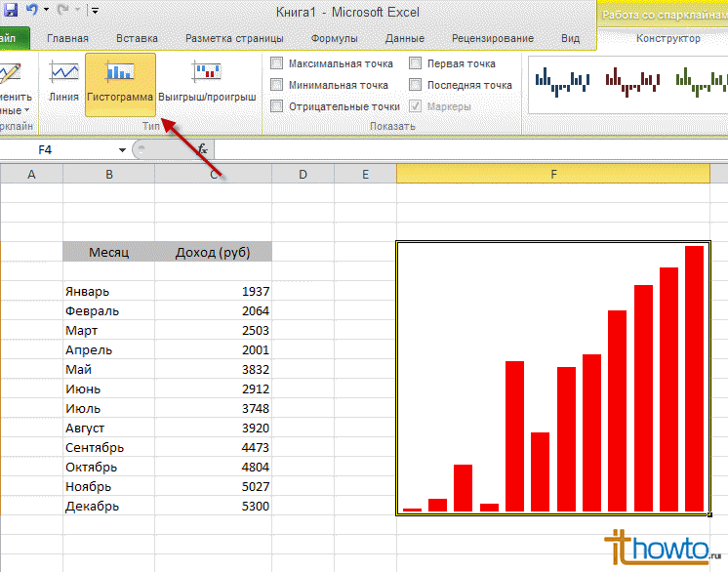Click the insert function fx icon

pyautogui.click(x=202, y=149)
